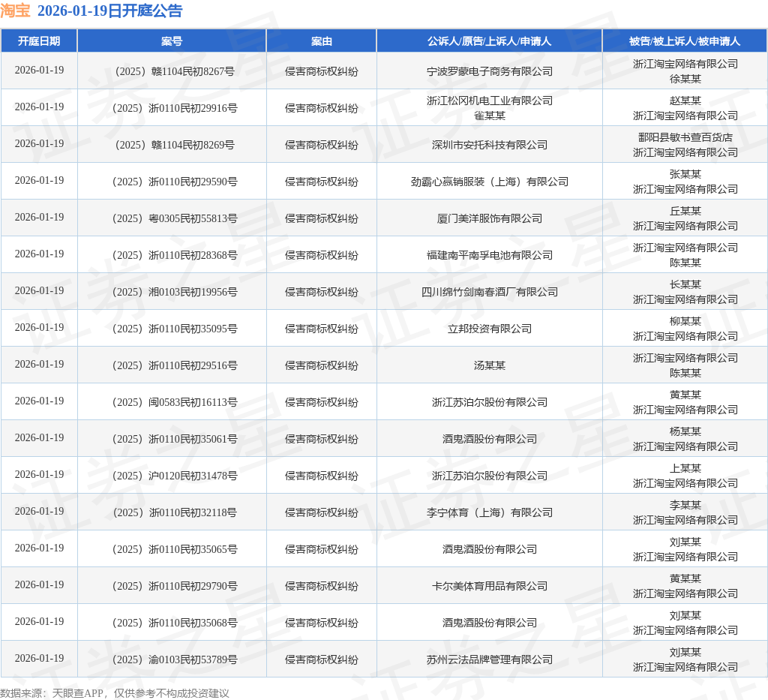Screen dimensions: 768x700
Task: Click the 数据来源 天眼查APP footer note
Action: click(x=115, y=693)
